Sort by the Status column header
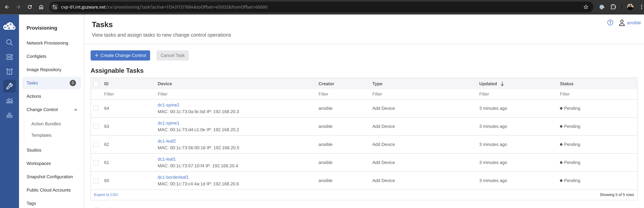This screenshot has width=644, height=208. (x=567, y=84)
